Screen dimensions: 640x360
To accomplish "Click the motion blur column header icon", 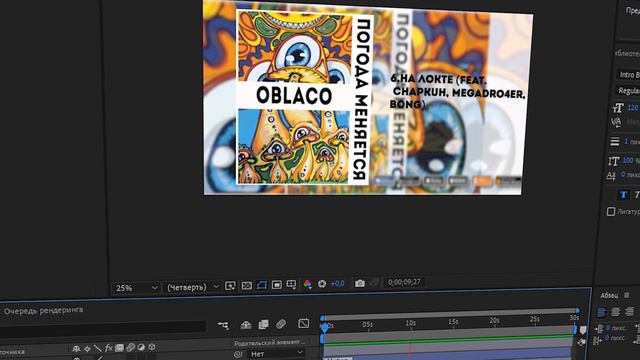I will click(130, 347).
